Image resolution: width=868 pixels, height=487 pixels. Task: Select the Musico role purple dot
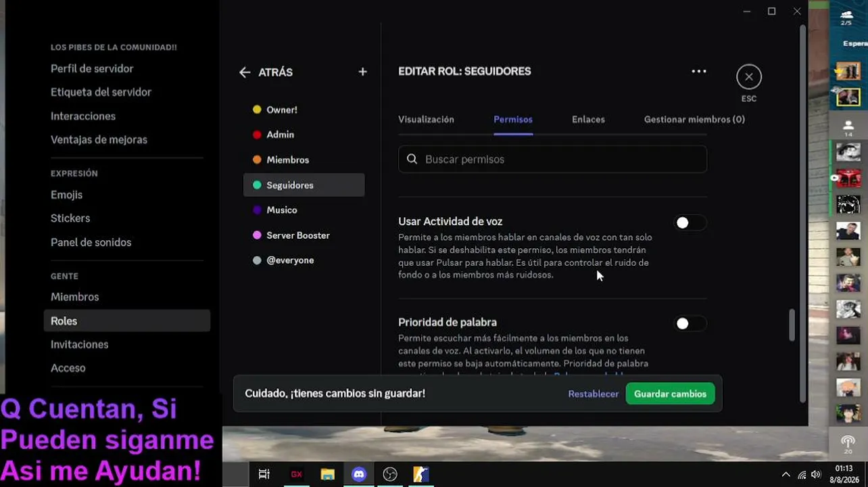point(257,210)
